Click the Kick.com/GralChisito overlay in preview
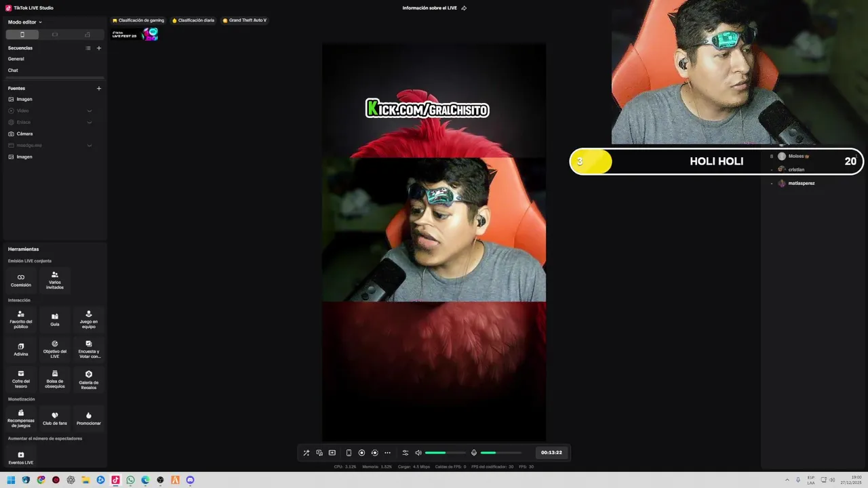The width and height of the screenshot is (868, 488). pos(427,108)
